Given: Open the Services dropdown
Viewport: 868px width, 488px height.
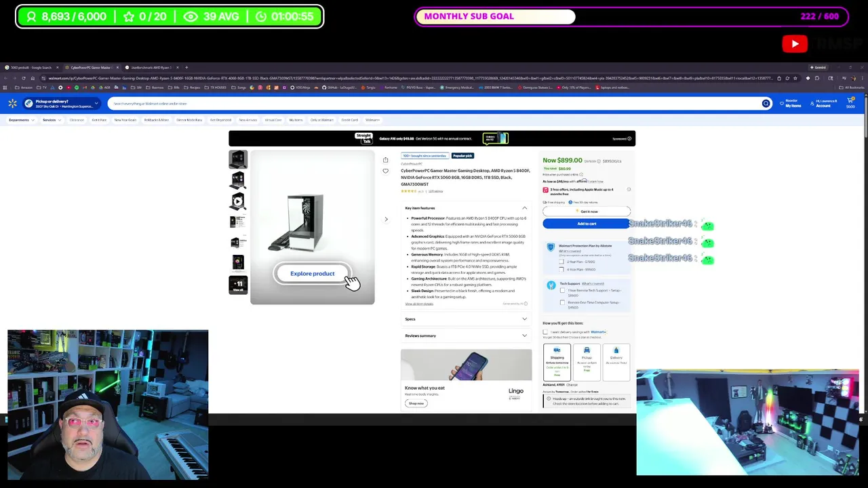Looking at the screenshot, I should pyautogui.click(x=52, y=120).
